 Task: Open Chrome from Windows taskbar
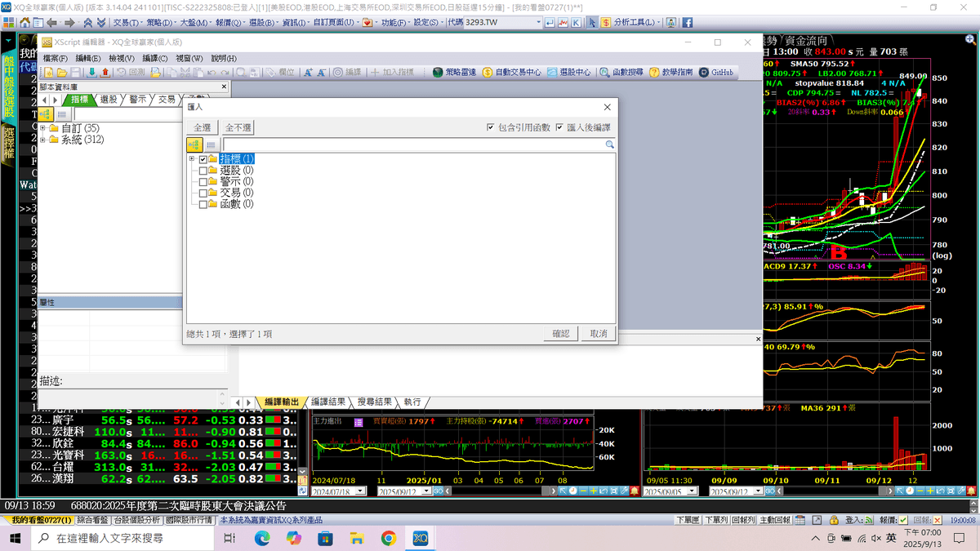coord(388,539)
